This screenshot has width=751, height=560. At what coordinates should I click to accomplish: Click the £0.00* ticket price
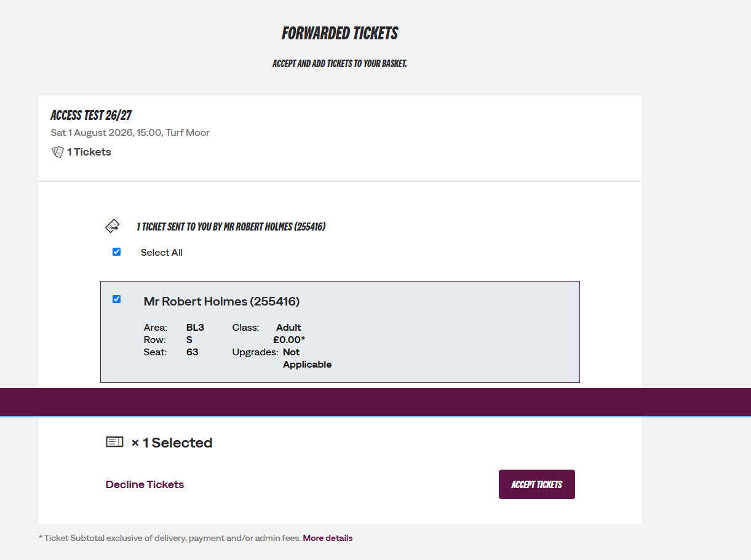289,339
